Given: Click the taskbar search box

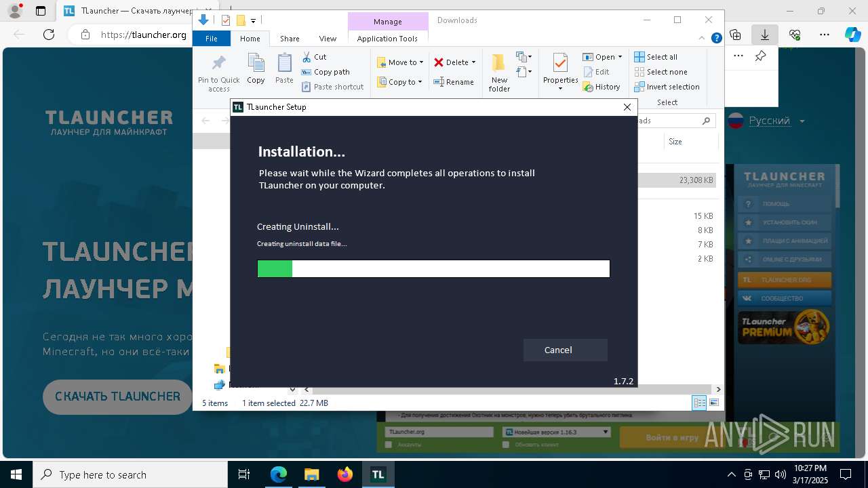Looking at the screenshot, I should point(130,474).
